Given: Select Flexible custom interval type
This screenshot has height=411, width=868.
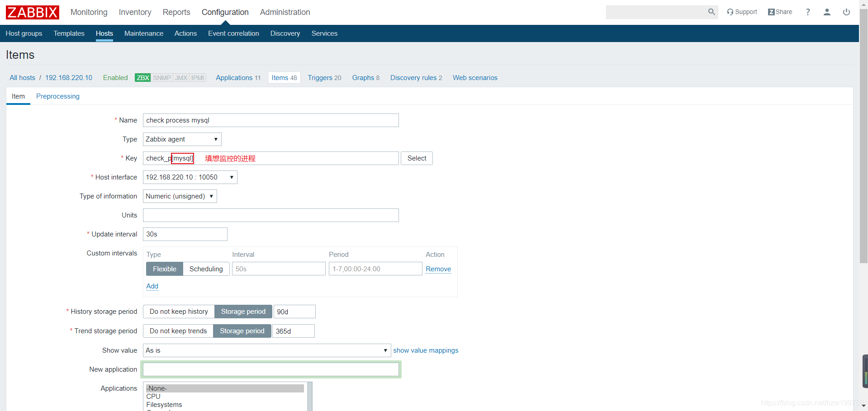Looking at the screenshot, I should 165,269.
